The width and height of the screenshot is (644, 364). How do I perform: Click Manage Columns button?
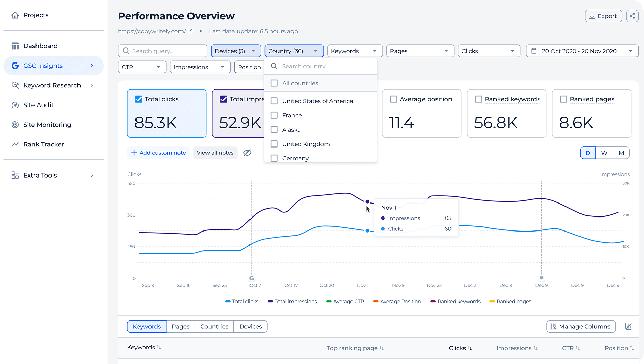tap(581, 326)
